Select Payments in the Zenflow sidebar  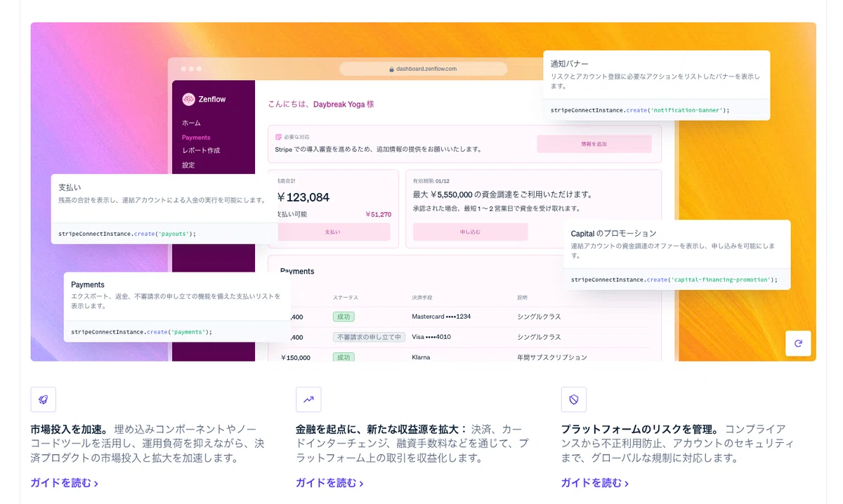tap(196, 138)
